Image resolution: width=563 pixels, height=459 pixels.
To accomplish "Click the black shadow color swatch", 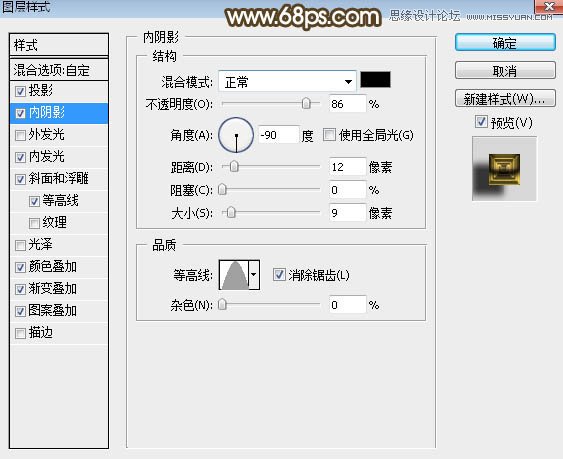I will [x=375, y=79].
